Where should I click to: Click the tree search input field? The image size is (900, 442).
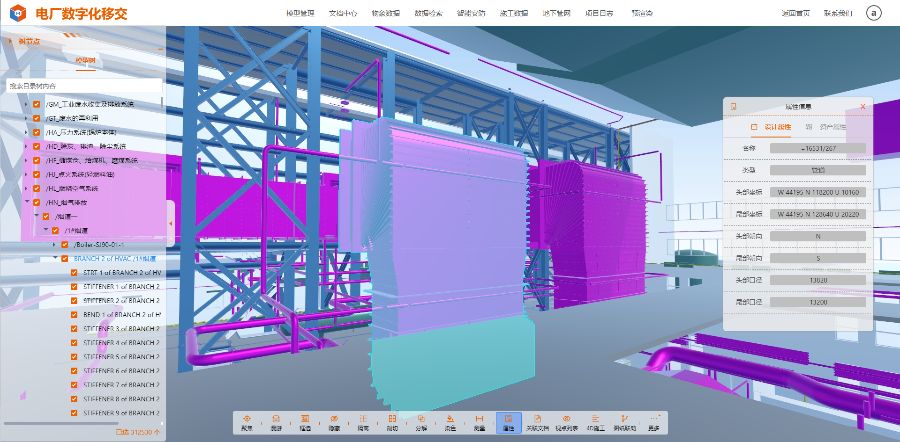[84, 87]
